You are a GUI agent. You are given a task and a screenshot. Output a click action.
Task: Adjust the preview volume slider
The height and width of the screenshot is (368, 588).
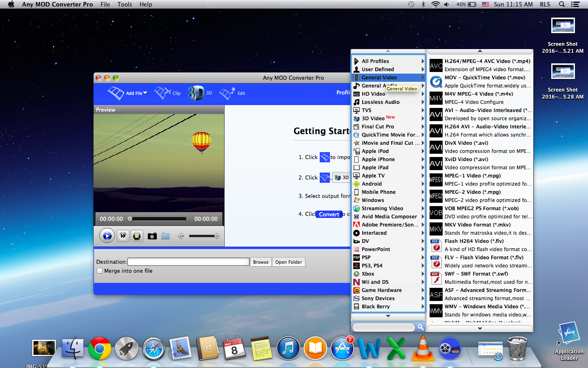tap(204, 236)
